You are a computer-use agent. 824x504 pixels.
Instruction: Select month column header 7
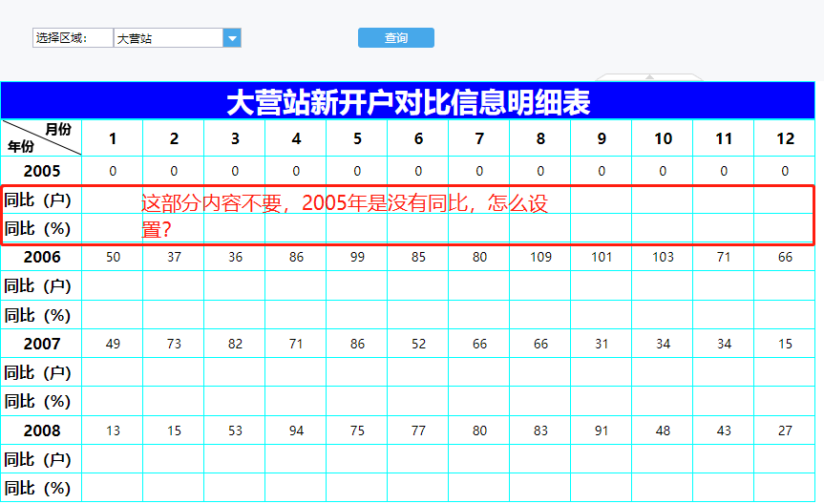(x=479, y=138)
